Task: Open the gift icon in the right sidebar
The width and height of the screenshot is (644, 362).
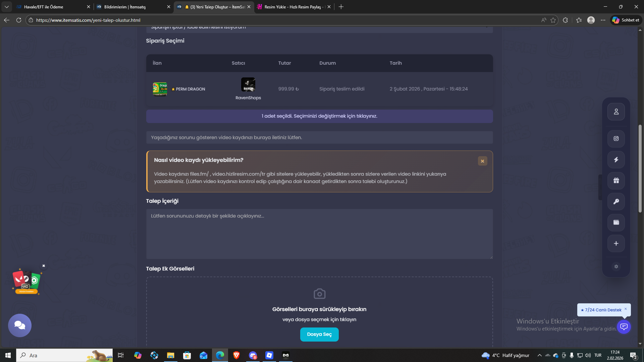Action: pos(616,181)
